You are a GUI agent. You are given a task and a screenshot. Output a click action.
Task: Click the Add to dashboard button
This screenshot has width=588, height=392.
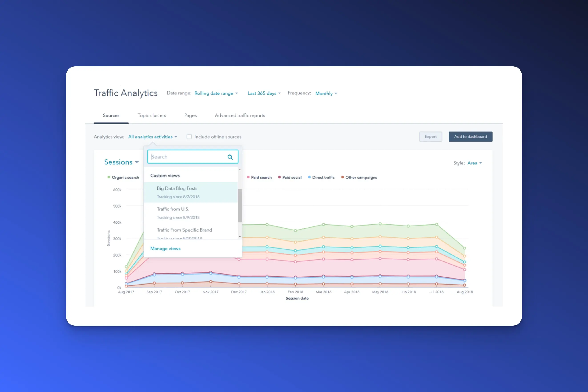point(470,137)
